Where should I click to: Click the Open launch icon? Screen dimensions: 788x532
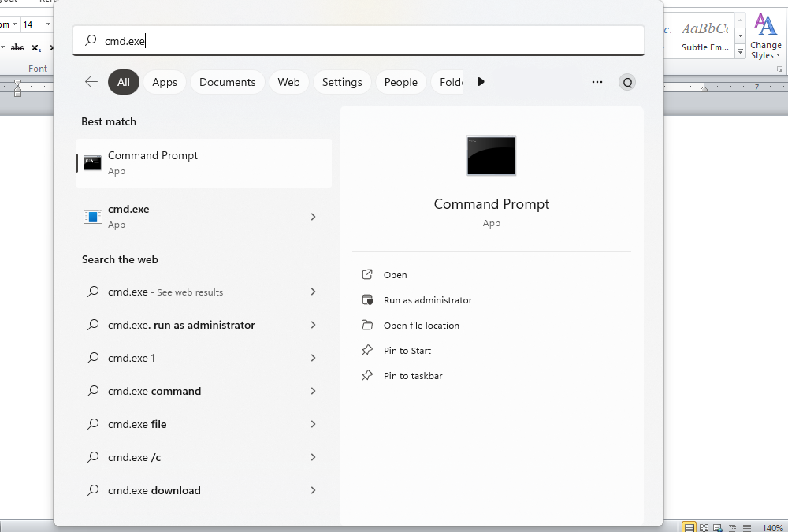tap(367, 274)
